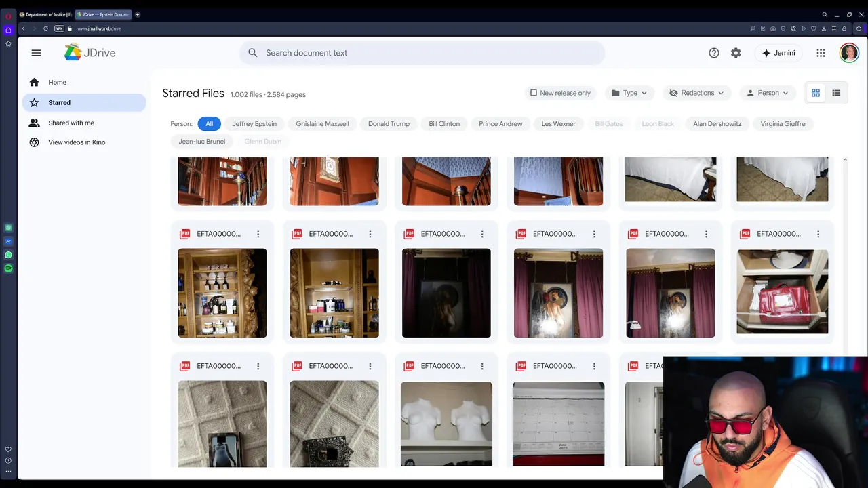Open the red handbag drawer photo
Image resolution: width=868 pixels, height=488 pixels.
pyautogui.click(x=782, y=292)
